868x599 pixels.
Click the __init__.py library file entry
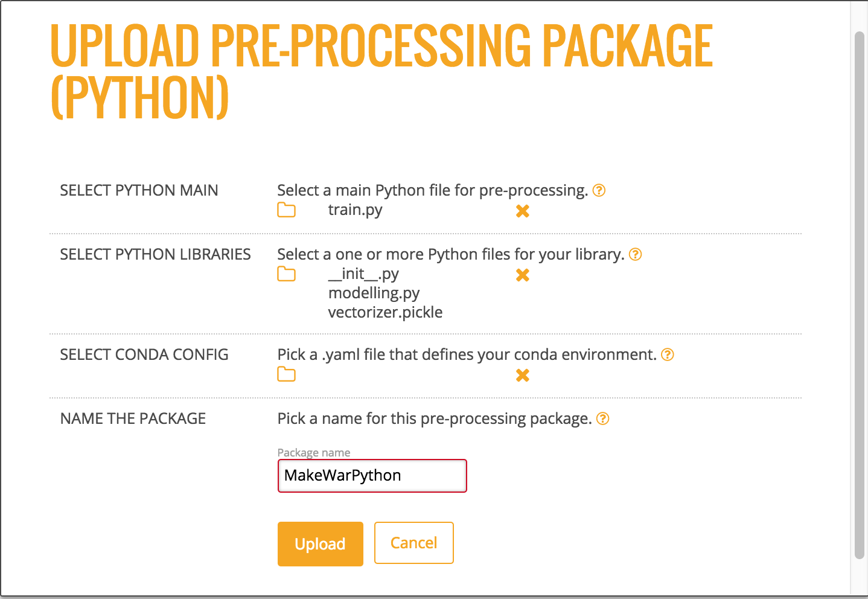pos(363,274)
